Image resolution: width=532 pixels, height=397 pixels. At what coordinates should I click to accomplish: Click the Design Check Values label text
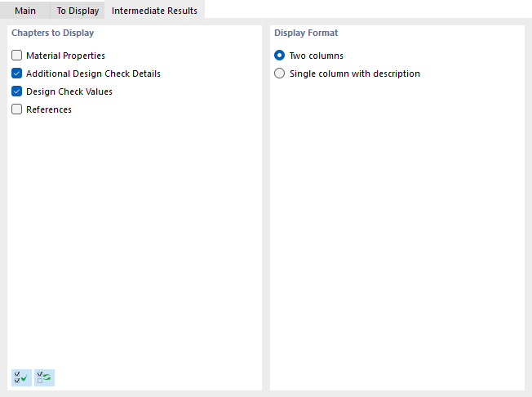click(69, 91)
